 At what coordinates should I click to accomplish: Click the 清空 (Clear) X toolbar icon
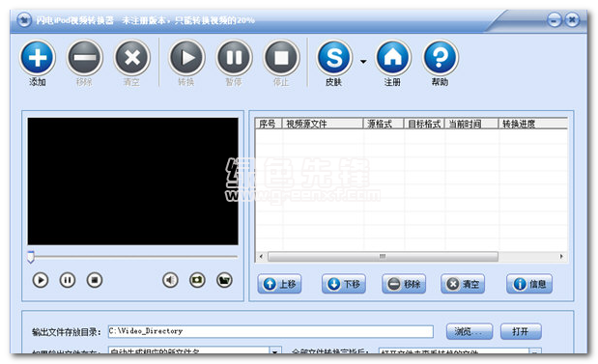click(x=132, y=58)
